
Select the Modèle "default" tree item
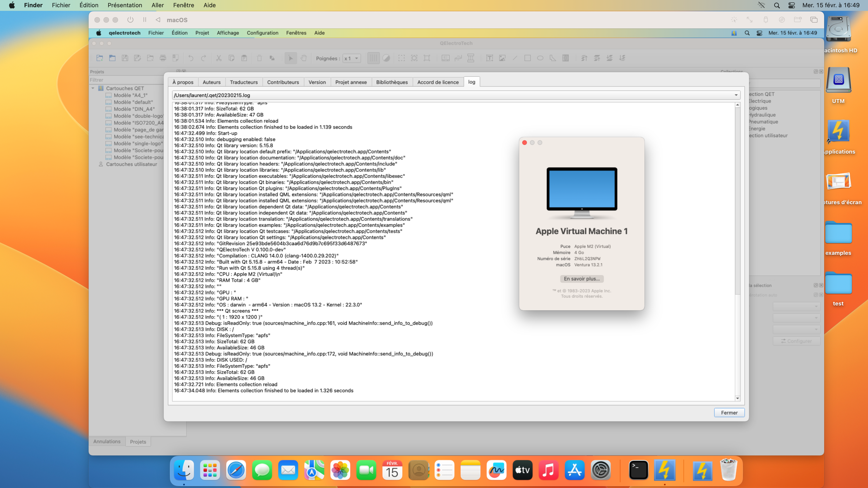coord(133,102)
